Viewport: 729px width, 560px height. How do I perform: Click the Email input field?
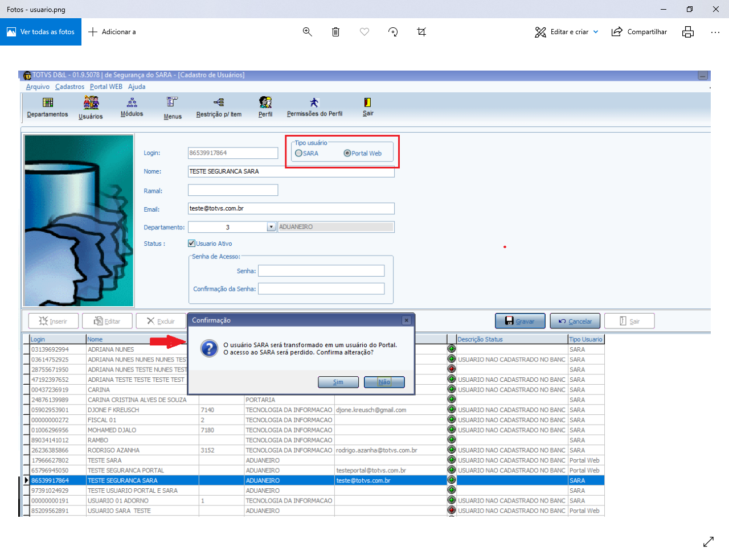click(x=291, y=208)
